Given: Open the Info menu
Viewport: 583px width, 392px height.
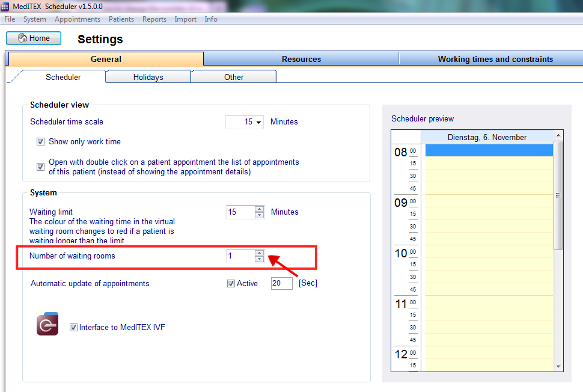Looking at the screenshot, I should [x=211, y=19].
